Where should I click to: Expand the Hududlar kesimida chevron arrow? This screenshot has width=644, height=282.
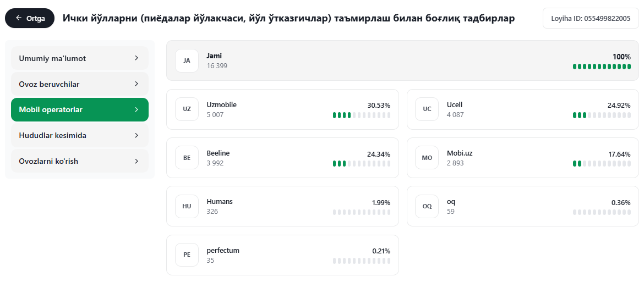tap(137, 135)
